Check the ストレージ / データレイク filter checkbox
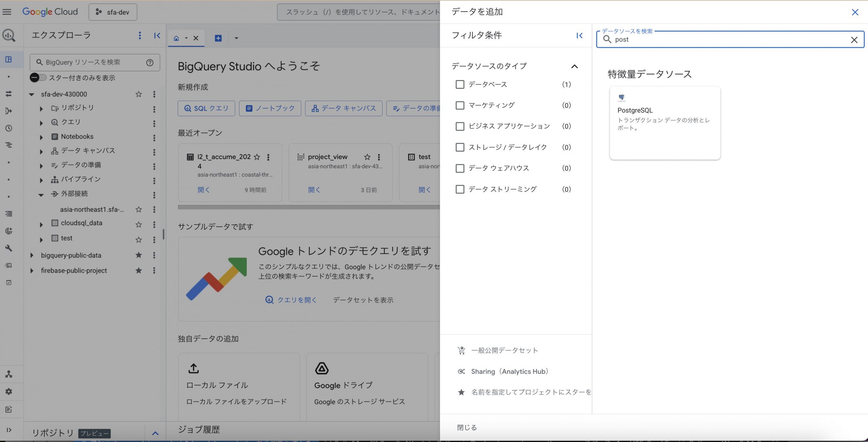The width and height of the screenshot is (868, 442). coord(460,147)
